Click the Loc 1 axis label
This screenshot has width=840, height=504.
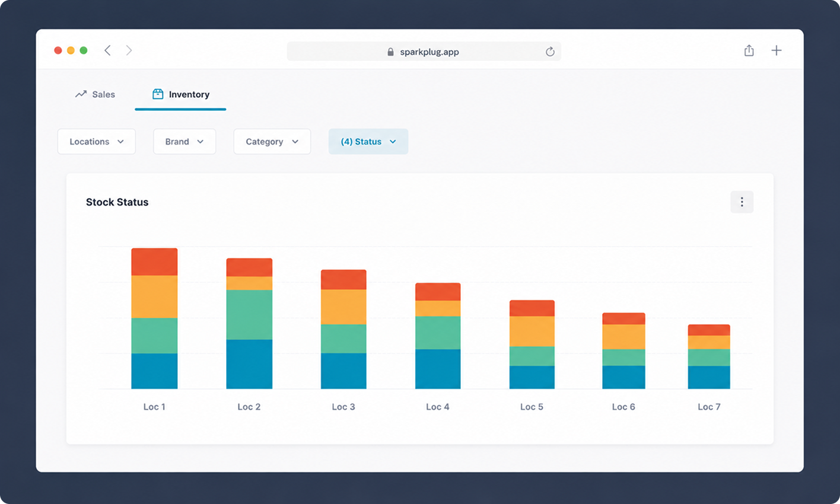tap(154, 407)
